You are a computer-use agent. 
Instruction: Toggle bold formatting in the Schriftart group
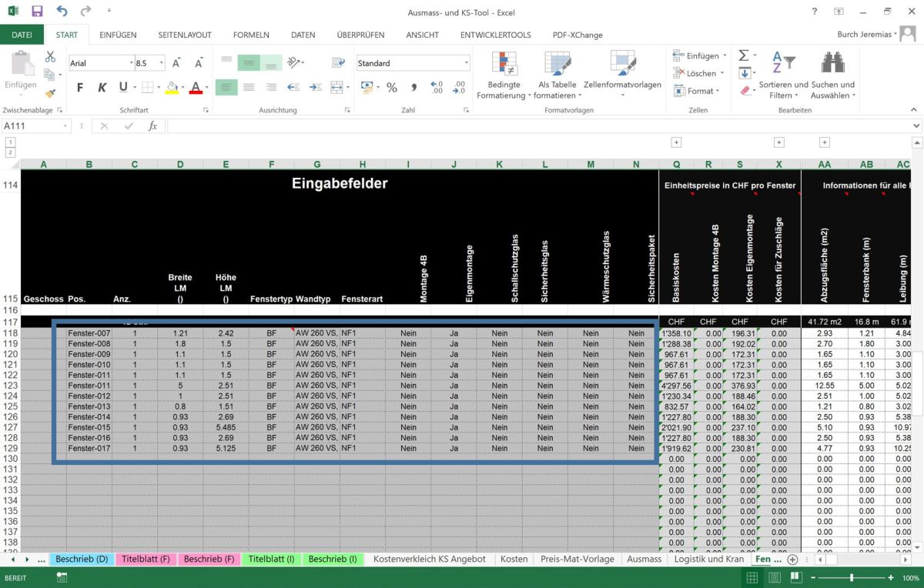point(79,87)
